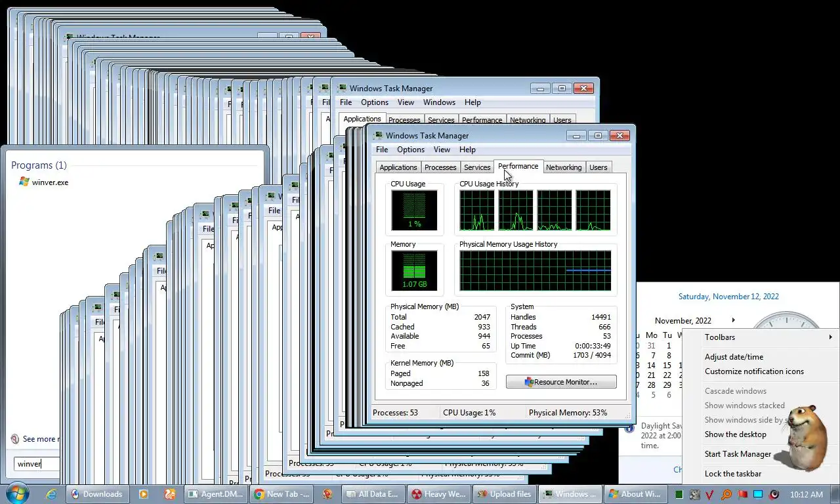Expand the Toolbars submenu arrow
The image size is (840, 504).
click(830, 337)
